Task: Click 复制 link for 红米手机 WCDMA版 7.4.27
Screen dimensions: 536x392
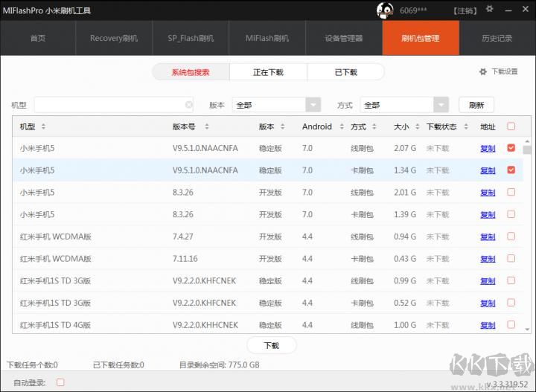Action: click(488, 237)
